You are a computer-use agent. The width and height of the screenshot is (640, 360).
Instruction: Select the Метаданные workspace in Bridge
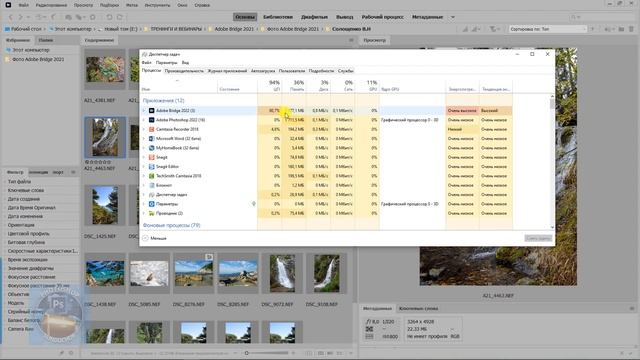click(427, 17)
